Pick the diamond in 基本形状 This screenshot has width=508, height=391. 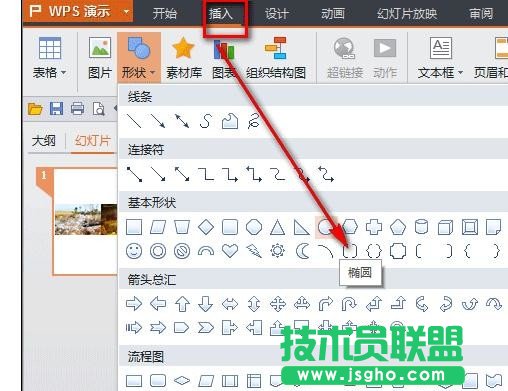pos(206,227)
